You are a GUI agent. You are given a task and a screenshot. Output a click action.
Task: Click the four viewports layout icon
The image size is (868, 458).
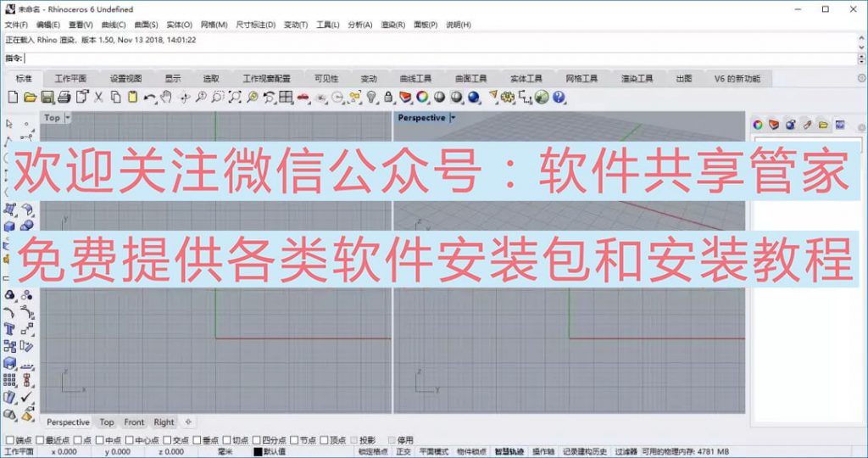(286, 97)
